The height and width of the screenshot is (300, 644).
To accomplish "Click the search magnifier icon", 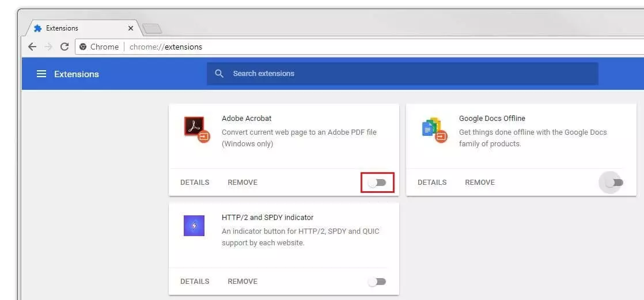I will coord(219,74).
